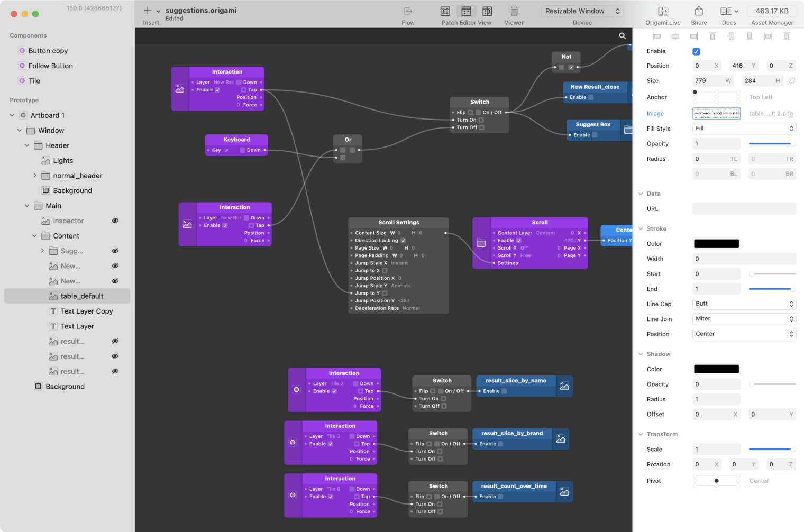
Task: Open the file title dropdown arrow
Action: [158, 11]
